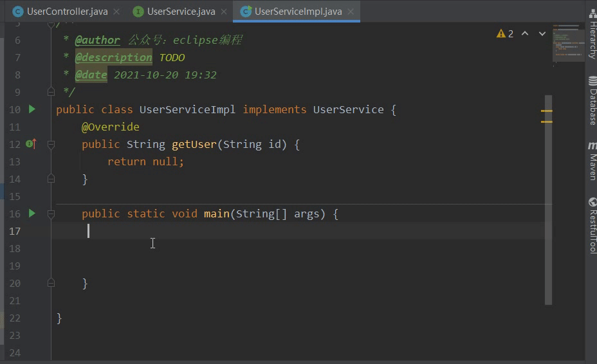Viewport: 597px width, 364px height.
Task: Collapse the Javadoc comment block at line 9
Action: pos(51,92)
